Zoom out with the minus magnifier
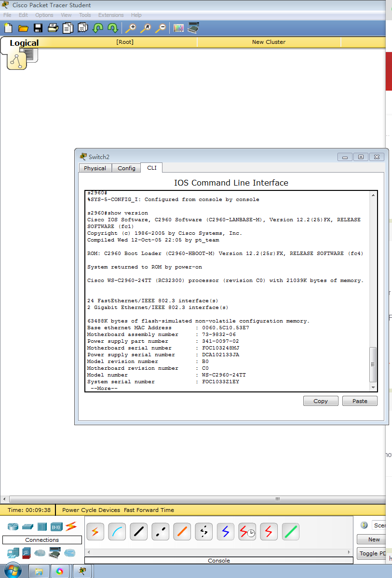This screenshot has height=578, width=392. coord(161,28)
